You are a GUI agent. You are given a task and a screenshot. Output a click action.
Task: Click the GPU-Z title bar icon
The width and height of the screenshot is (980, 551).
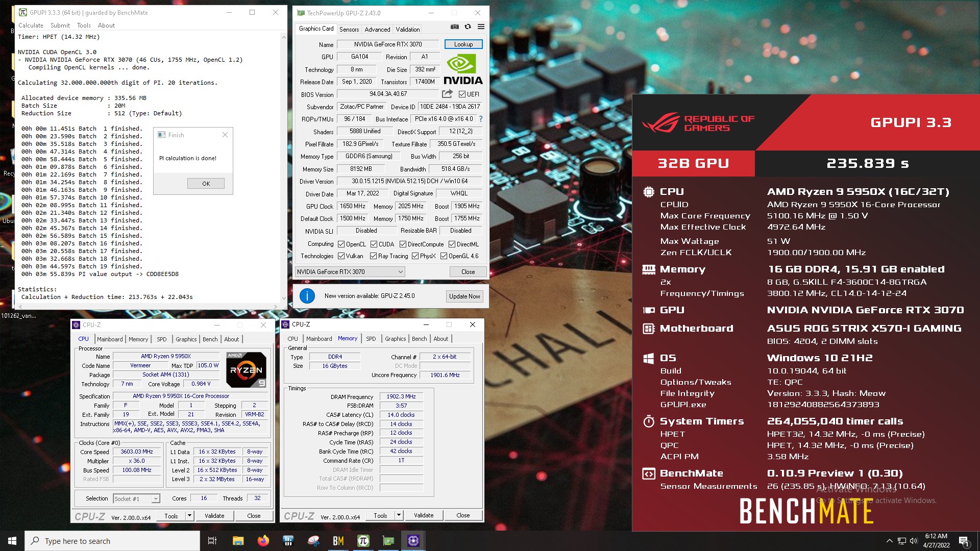(301, 13)
